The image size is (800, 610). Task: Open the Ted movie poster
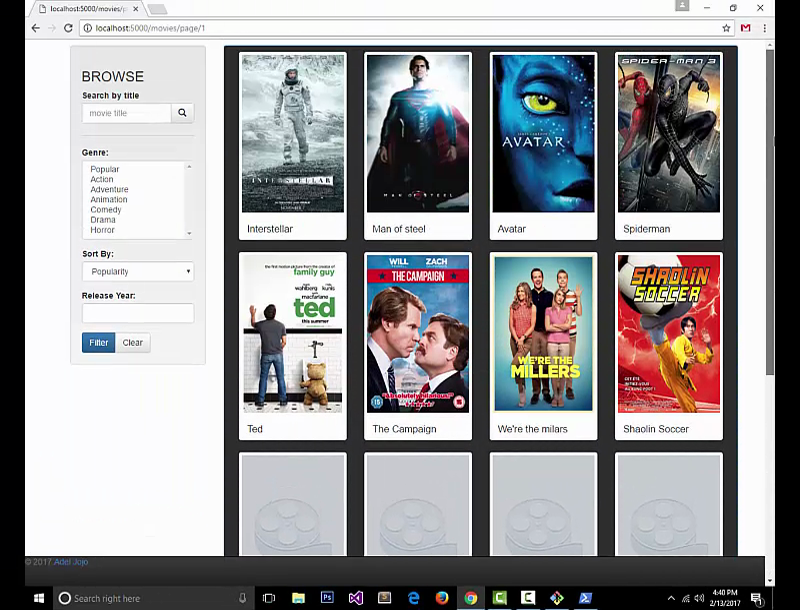(x=293, y=334)
